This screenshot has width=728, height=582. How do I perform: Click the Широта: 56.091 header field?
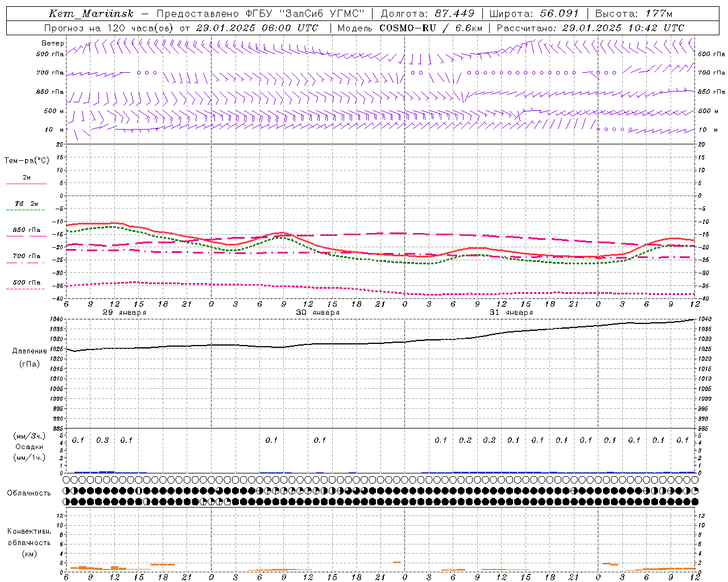click(x=534, y=14)
